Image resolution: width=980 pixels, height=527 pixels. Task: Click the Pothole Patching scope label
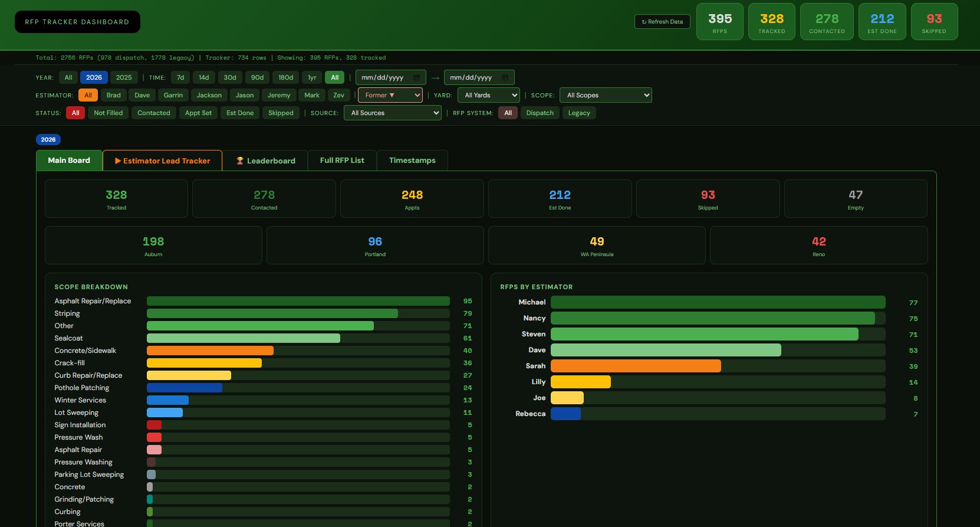tap(82, 388)
